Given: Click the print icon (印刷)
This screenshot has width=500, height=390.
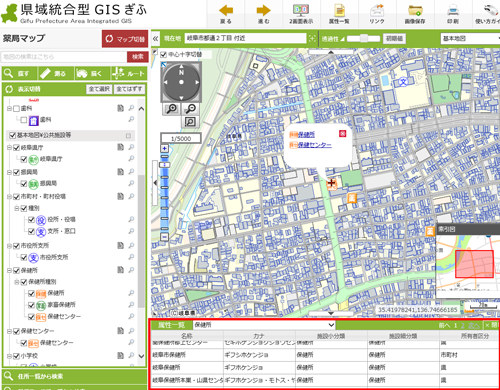Looking at the screenshot, I should coord(453,10).
